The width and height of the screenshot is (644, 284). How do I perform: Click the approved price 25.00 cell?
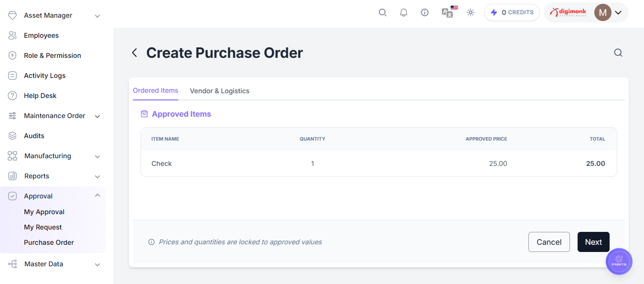(x=498, y=164)
